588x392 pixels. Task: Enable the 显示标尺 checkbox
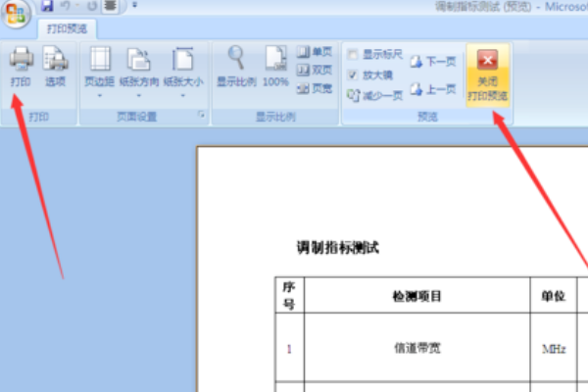point(353,55)
